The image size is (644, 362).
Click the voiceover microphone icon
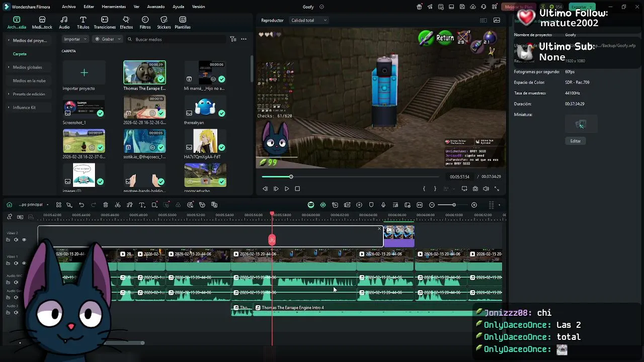point(383,205)
